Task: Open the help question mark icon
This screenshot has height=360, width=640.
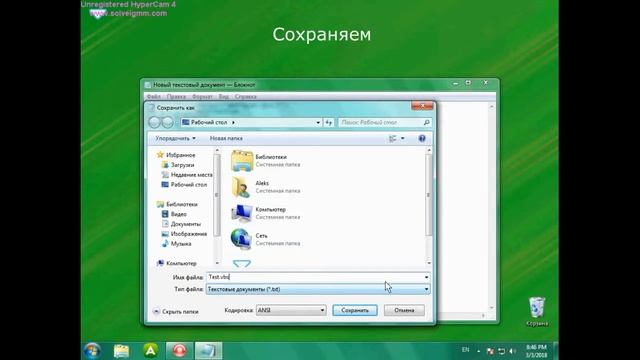Action: (x=422, y=138)
